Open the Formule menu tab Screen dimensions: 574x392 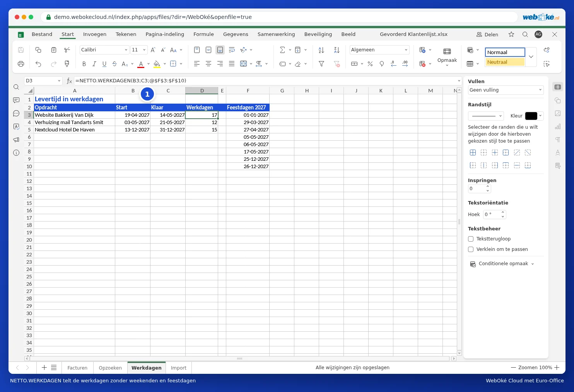click(x=203, y=34)
